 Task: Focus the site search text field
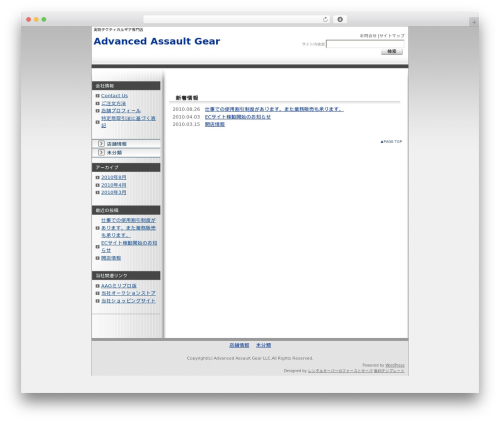(x=365, y=44)
